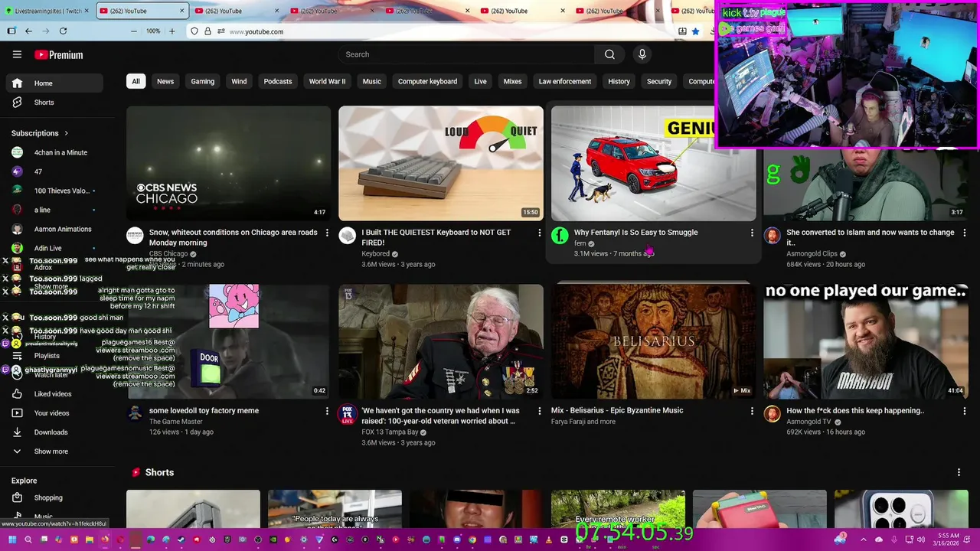Open more options for quietest keyboard video
The image size is (980, 551).
tap(539, 233)
